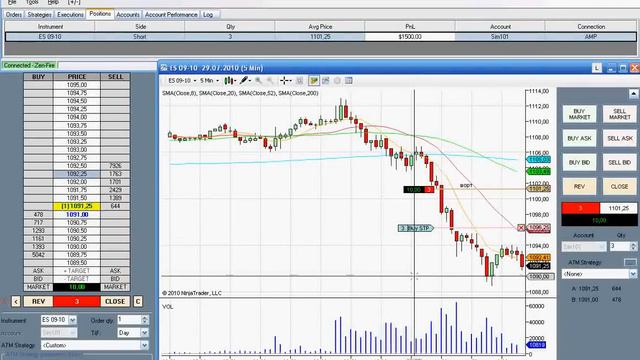Click the MARKET sell cell in DOM
Image resolution: width=640 pixels, height=360 pixels.
[x=115, y=287]
